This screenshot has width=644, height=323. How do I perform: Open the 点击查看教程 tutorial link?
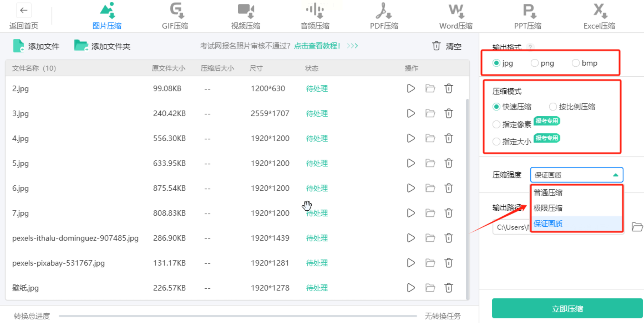coord(317,46)
